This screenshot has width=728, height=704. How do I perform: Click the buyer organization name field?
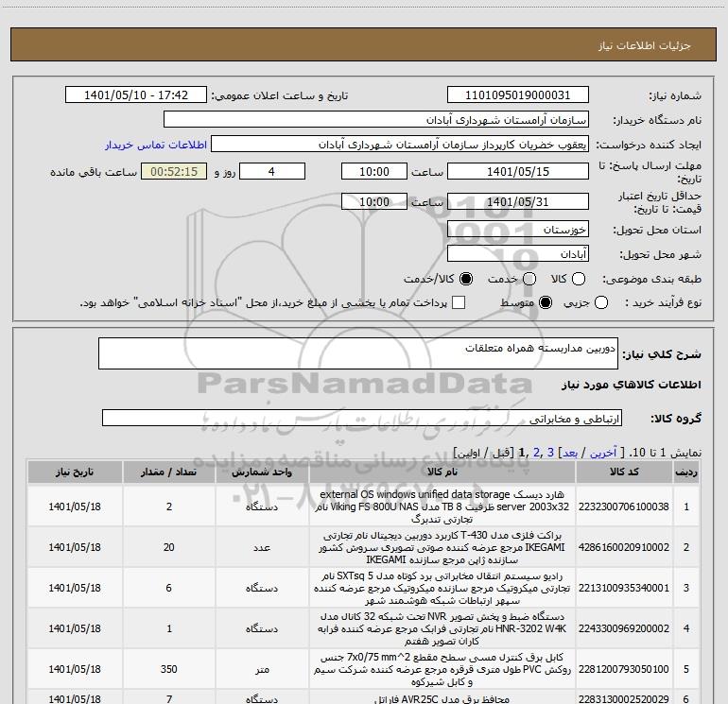click(376, 119)
